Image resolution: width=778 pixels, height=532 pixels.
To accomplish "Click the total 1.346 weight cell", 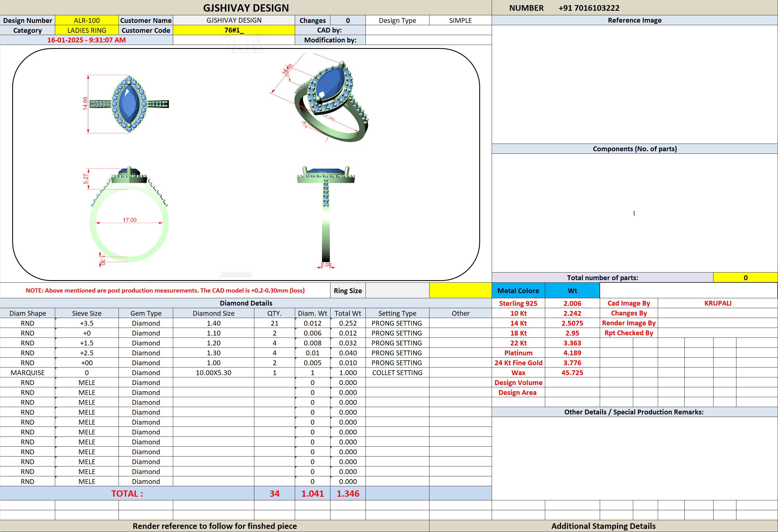I will 348,494.
